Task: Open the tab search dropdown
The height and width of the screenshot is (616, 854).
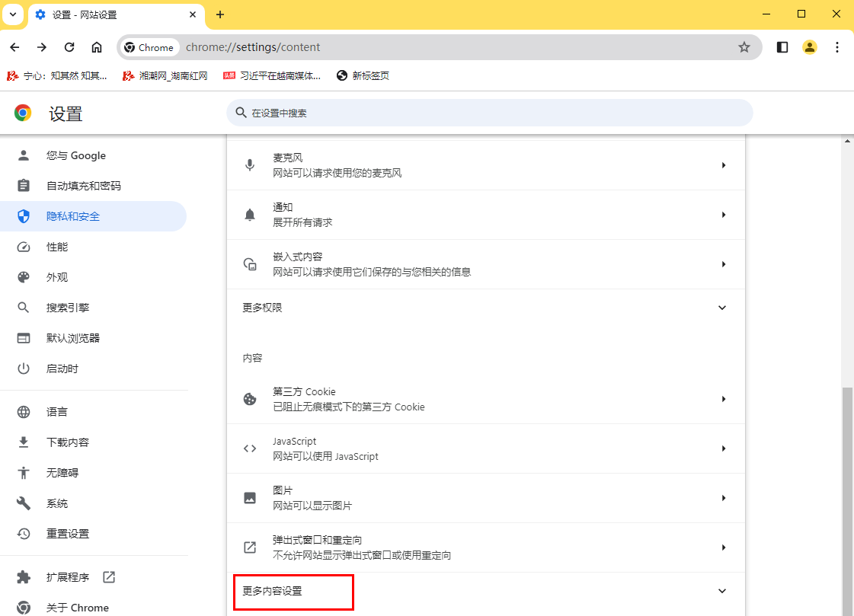Action: click(x=13, y=14)
